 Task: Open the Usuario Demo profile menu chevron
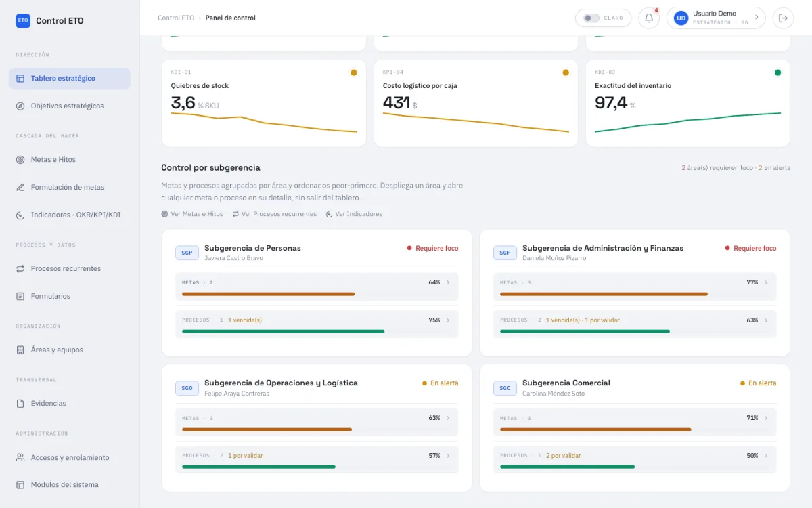pyautogui.click(x=757, y=18)
